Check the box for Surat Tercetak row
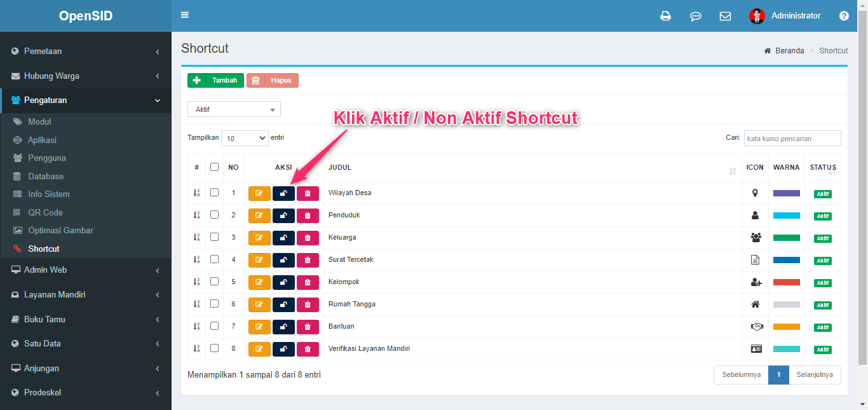868x410 pixels. (x=214, y=259)
